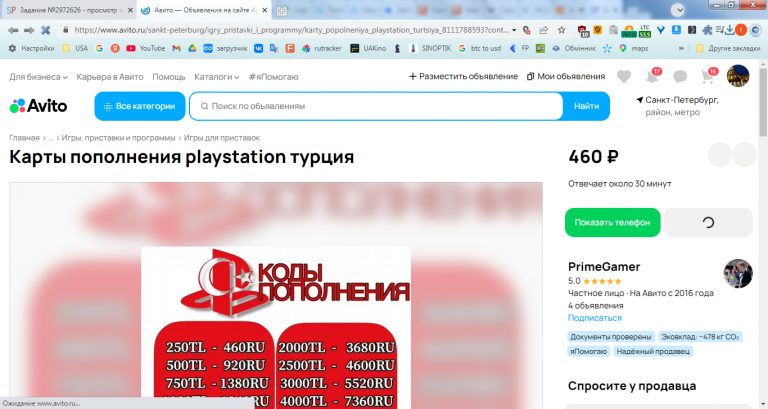768x409 pixels.
Task: Click the 'Надёжный продавец' badge
Action: (653, 351)
